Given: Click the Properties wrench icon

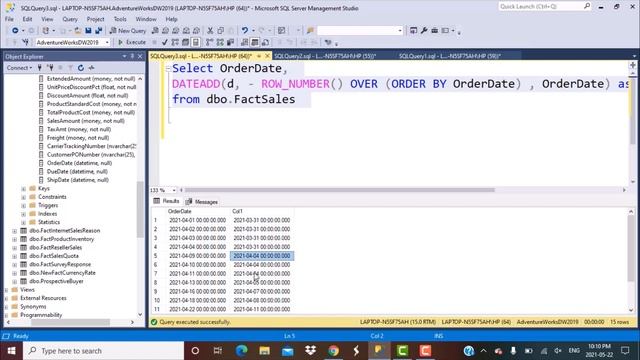Looking at the screenshot, I should (424, 31).
